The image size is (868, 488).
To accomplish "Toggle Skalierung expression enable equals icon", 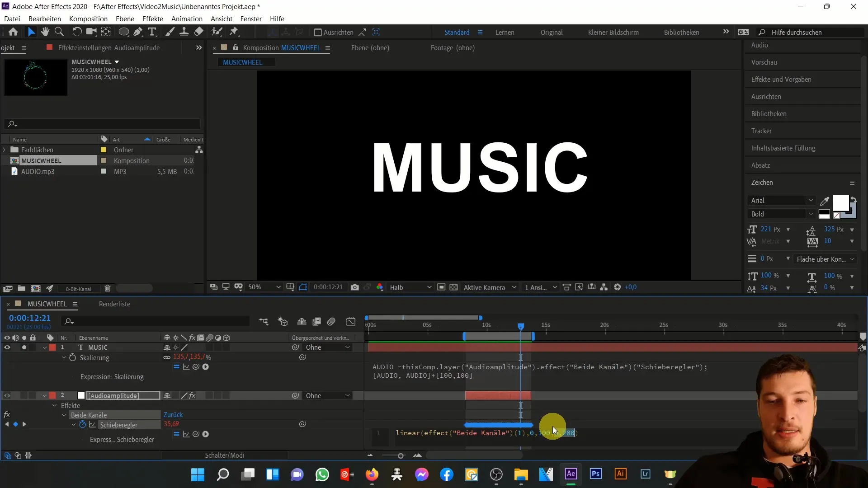I will (176, 367).
